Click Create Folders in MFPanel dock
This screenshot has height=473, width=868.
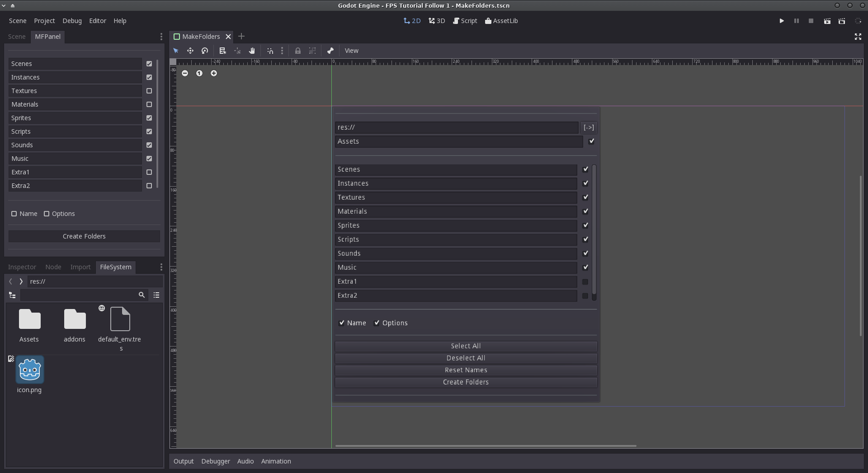pos(84,236)
